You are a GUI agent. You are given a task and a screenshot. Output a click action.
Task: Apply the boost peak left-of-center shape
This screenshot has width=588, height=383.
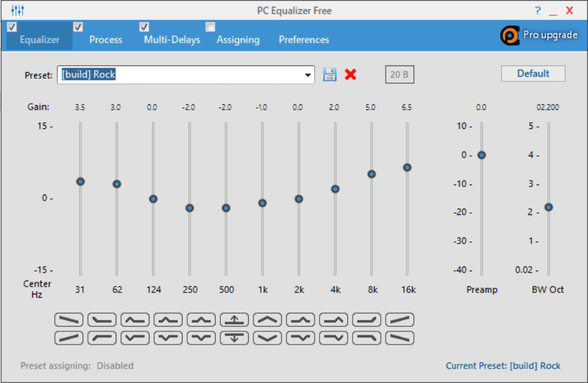pos(168,320)
